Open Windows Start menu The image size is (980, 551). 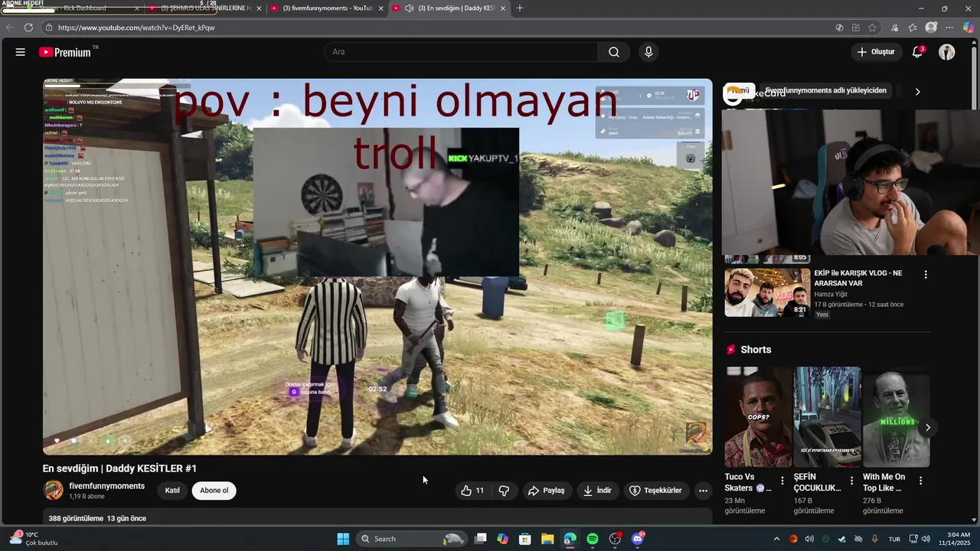pos(343,539)
